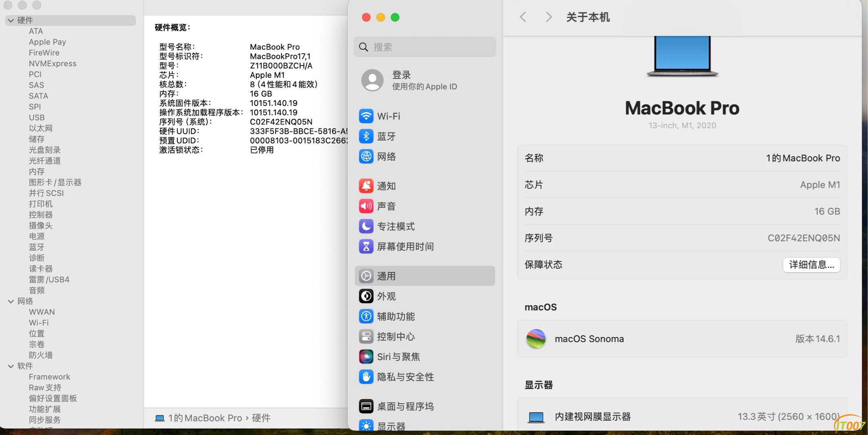Click 1的MacBook Pro in path bar
Viewport: 868px width, 435px height.
point(205,418)
